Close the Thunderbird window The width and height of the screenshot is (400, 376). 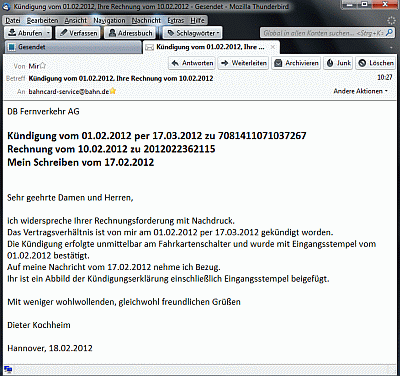(x=385, y=4)
